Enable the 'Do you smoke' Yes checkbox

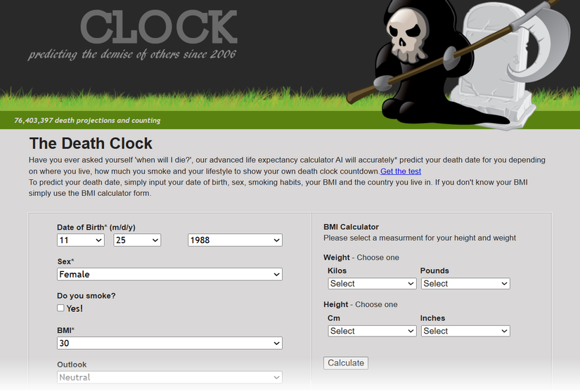(x=61, y=308)
